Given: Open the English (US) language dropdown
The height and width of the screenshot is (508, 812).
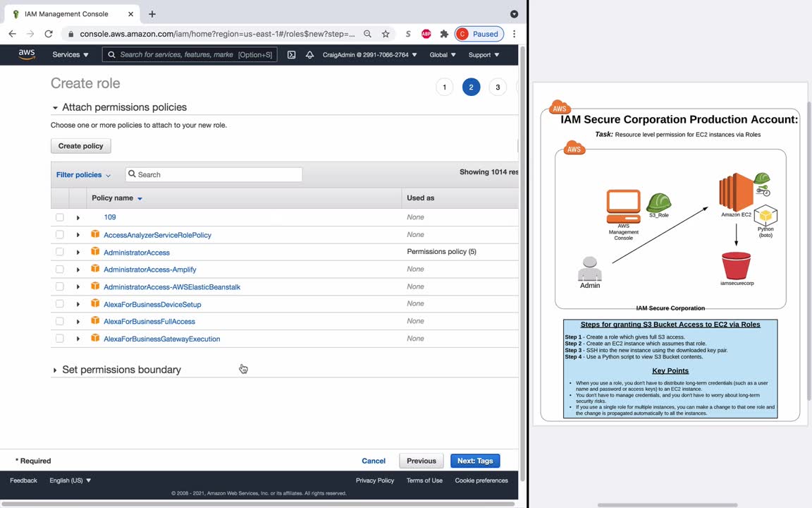Looking at the screenshot, I should (70, 480).
